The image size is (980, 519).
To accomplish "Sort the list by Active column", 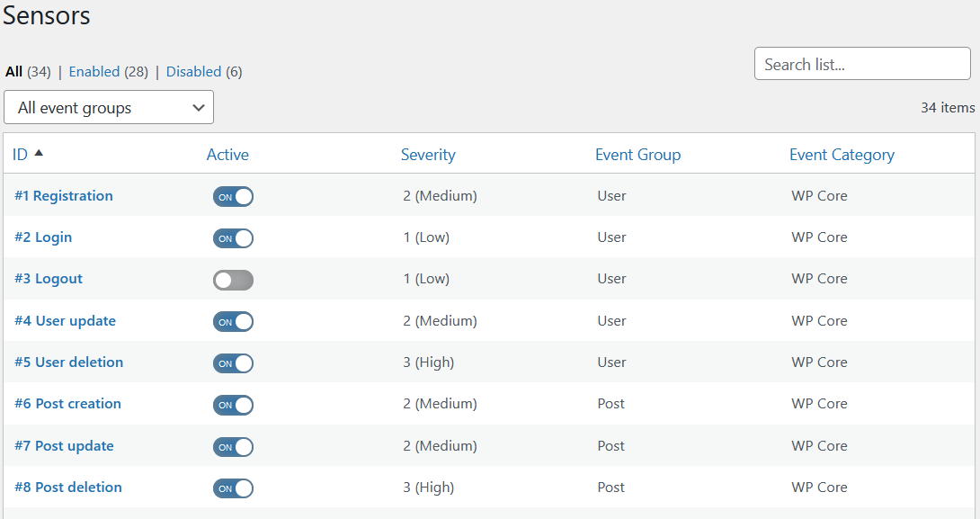I will 227,155.
